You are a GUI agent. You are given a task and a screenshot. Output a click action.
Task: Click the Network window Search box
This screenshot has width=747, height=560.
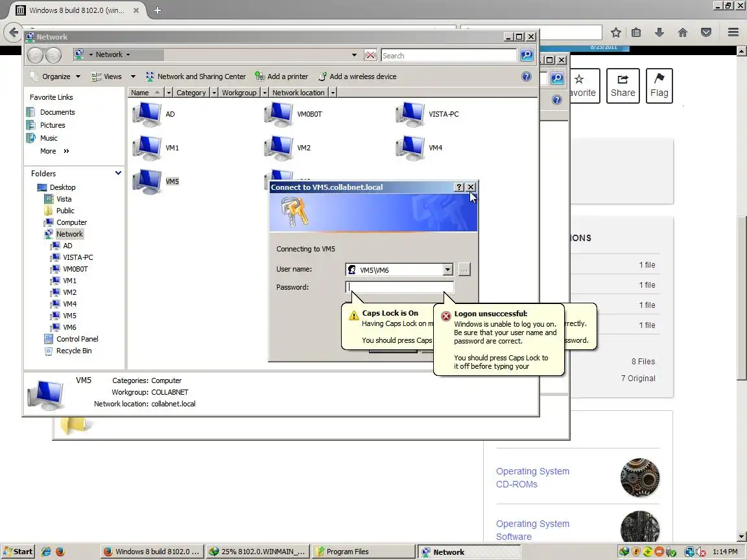449,55
